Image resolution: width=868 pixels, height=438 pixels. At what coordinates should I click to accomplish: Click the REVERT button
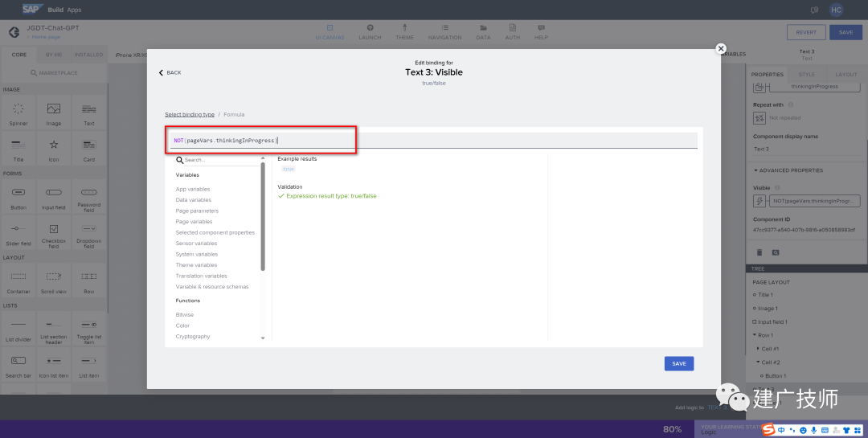[806, 32]
